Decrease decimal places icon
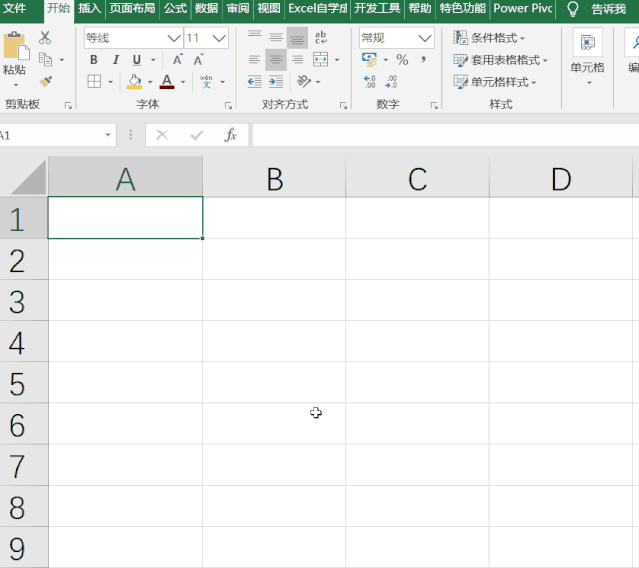The height and width of the screenshot is (568, 639). (x=391, y=81)
